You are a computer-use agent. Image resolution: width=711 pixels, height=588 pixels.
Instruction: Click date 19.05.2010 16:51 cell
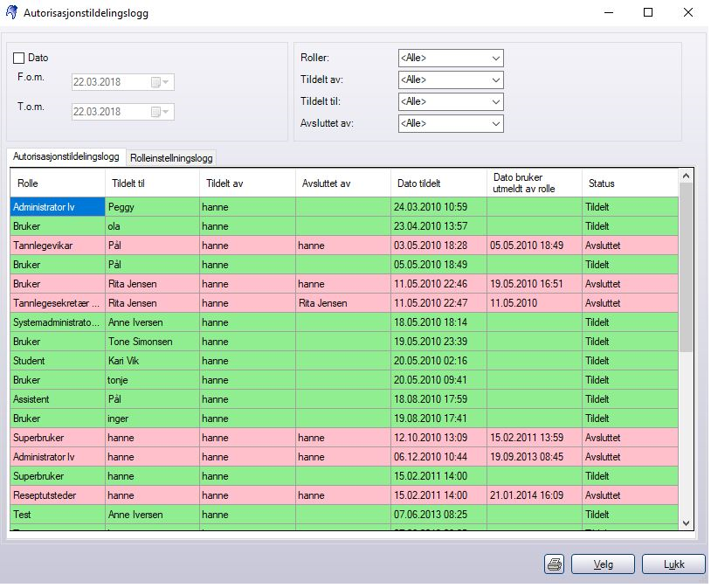(x=535, y=284)
